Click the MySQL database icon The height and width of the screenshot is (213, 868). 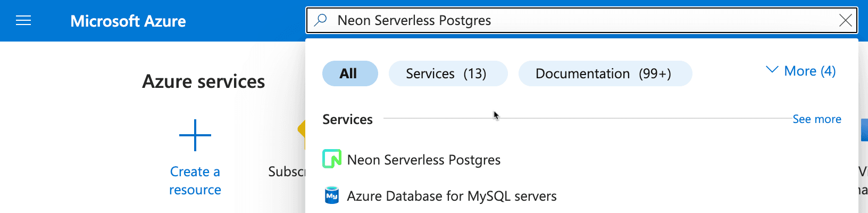click(332, 195)
